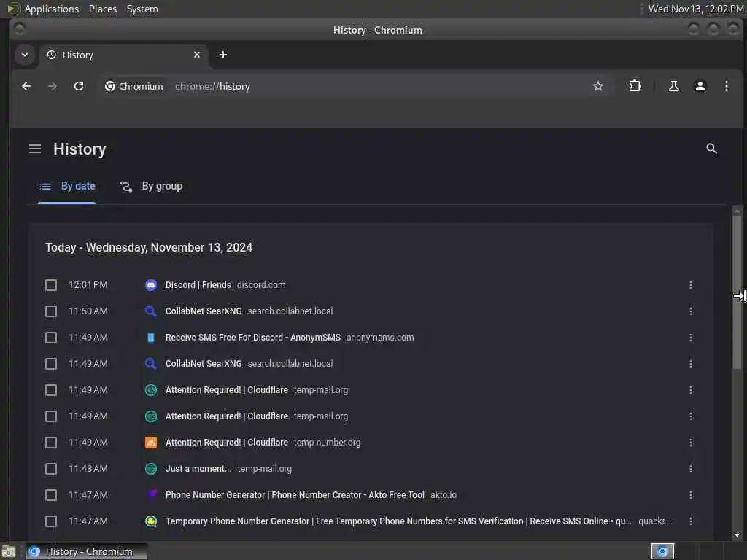Image resolution: width=747 pixels, height=560 pixels.
Task: Click the clock showing Wed Nov 13, 12:02 PM
Action: coord(695,9)
